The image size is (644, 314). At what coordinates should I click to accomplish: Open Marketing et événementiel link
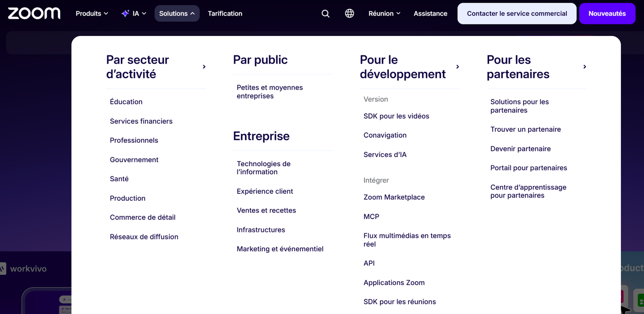coord(280,249)
